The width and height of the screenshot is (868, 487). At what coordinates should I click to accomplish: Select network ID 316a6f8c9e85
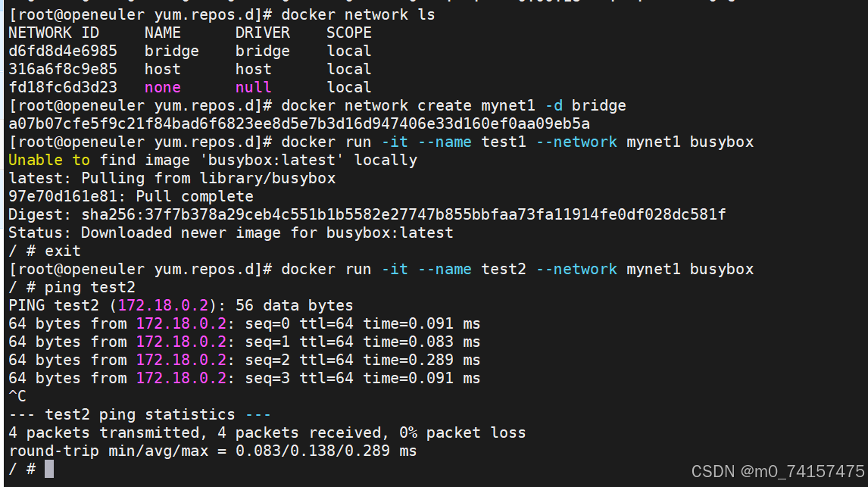[63, 69]
